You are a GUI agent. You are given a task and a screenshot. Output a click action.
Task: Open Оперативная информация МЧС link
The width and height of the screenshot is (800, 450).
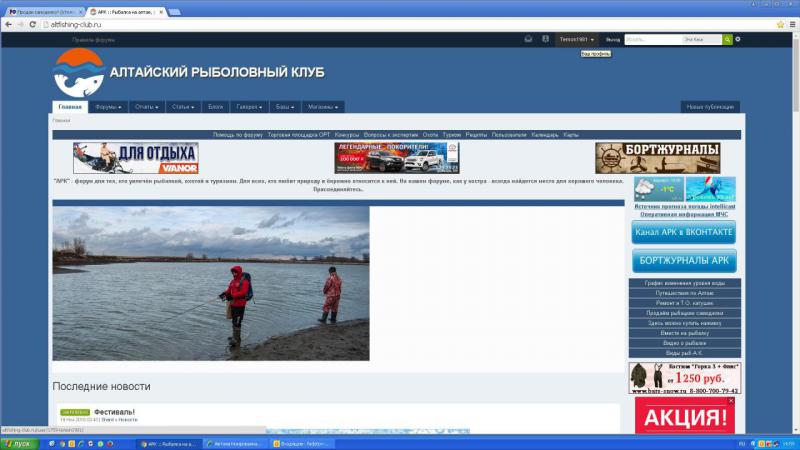click(x=684, y=214)
